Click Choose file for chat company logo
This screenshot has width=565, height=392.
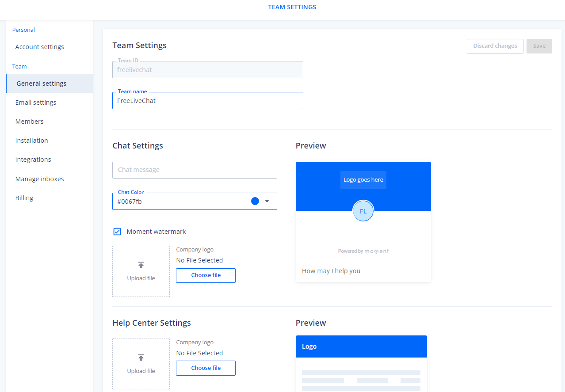pos(206,275)
